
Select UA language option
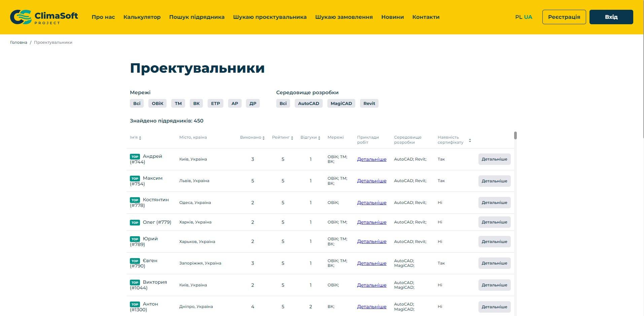click(x=528, y=17)
